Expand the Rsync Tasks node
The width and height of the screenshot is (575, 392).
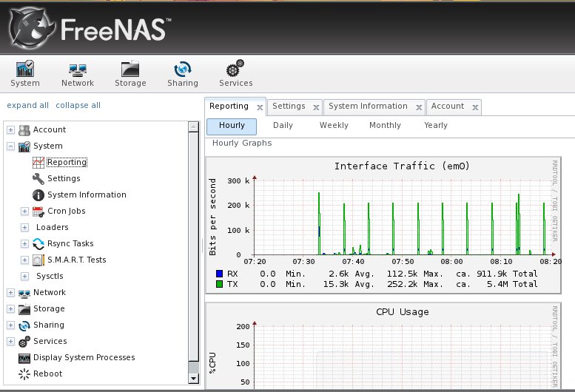point(24,243)
